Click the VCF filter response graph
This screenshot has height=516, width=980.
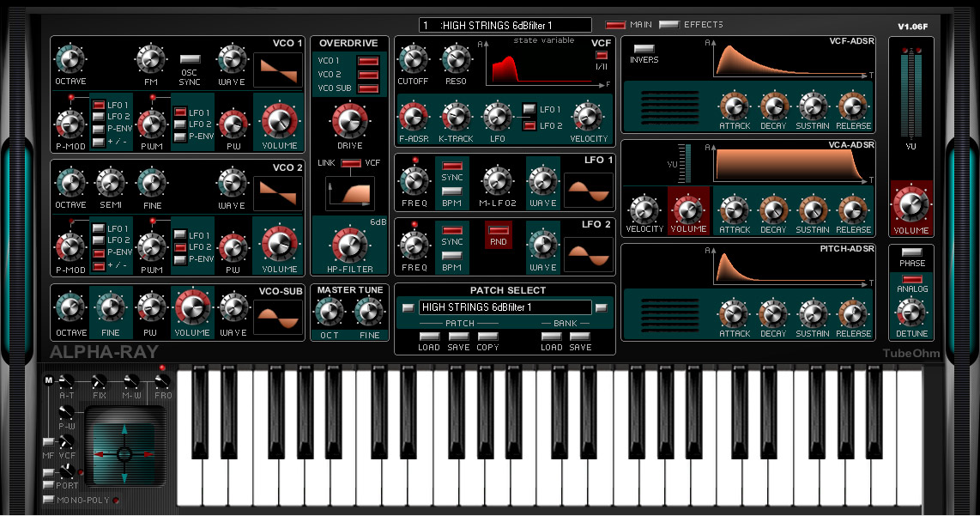tap(544, 65)
